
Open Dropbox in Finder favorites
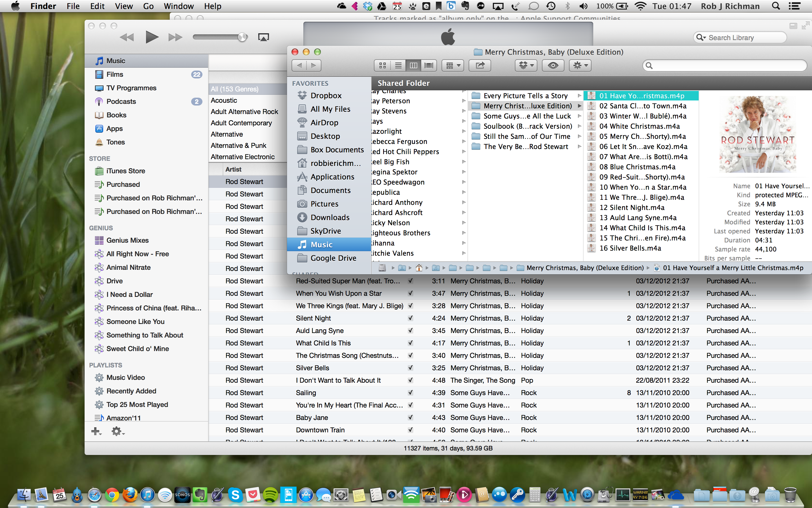pyautogui.click(x=329, y=95)
